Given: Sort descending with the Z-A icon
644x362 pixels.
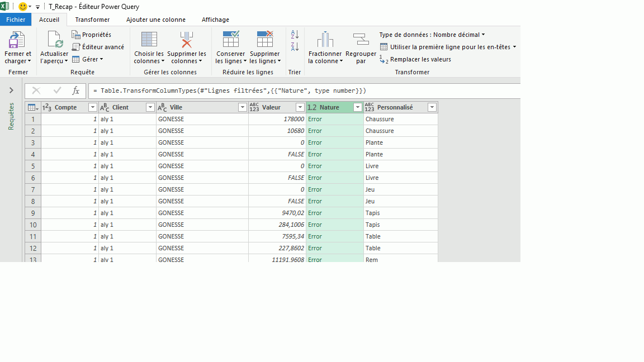Looking at the screenshot, I should [295, 46].
